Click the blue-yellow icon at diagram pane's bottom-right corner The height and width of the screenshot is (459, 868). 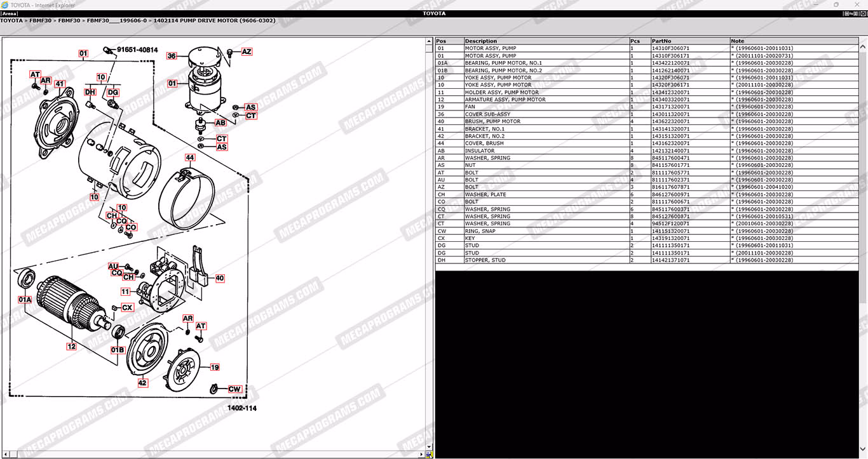(430, 455)
